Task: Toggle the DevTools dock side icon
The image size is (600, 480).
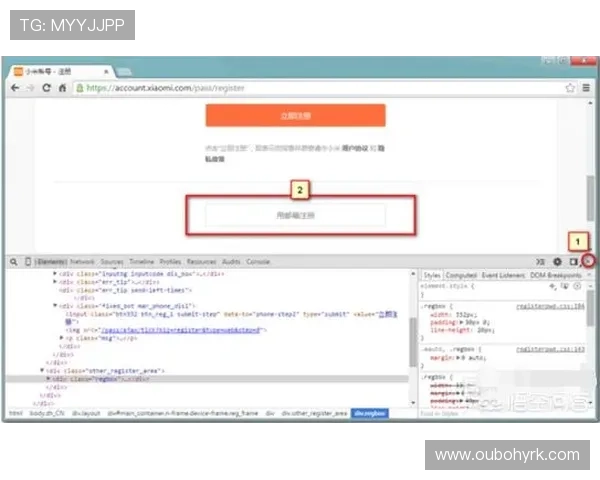Action: pyautogui.click(x=573, y=261)
